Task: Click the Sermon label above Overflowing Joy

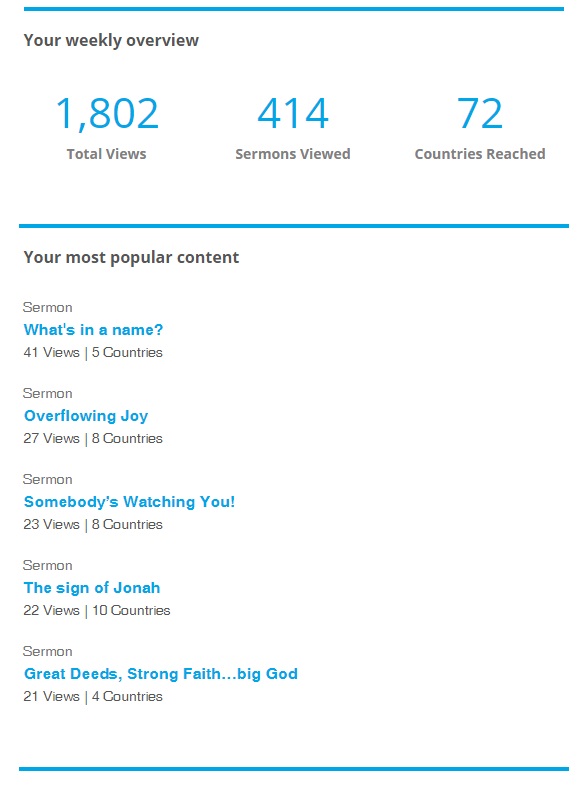Action: (x=48, y=393)
